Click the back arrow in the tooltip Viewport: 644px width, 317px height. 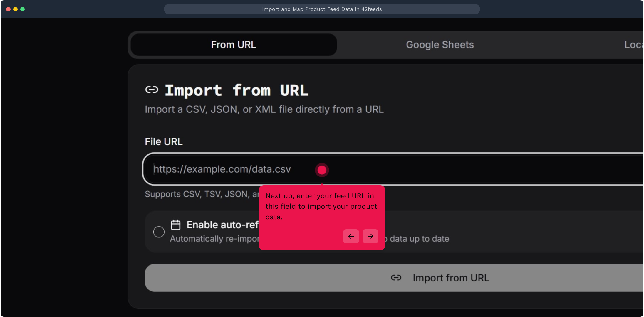point(351,236)
